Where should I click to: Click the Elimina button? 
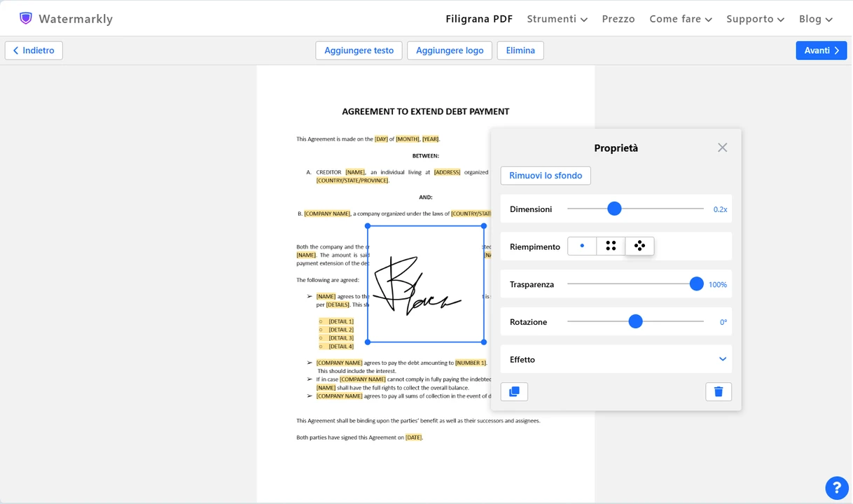520,50
